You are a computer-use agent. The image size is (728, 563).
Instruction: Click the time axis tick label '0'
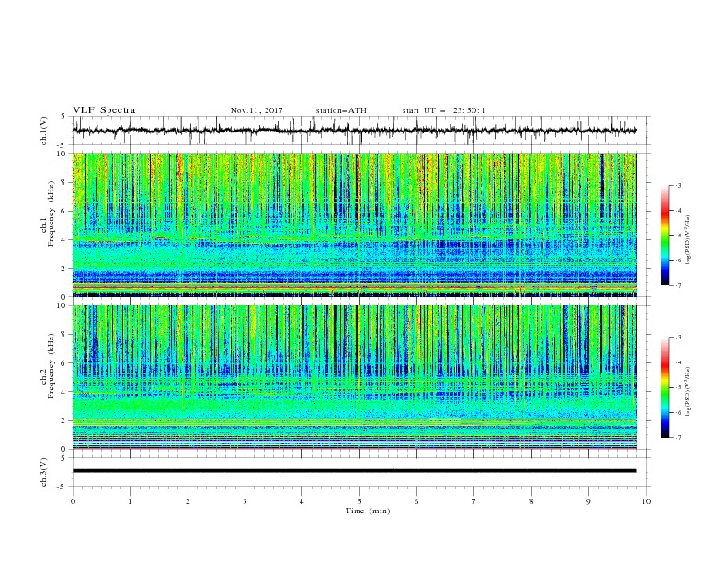[73, 501]
